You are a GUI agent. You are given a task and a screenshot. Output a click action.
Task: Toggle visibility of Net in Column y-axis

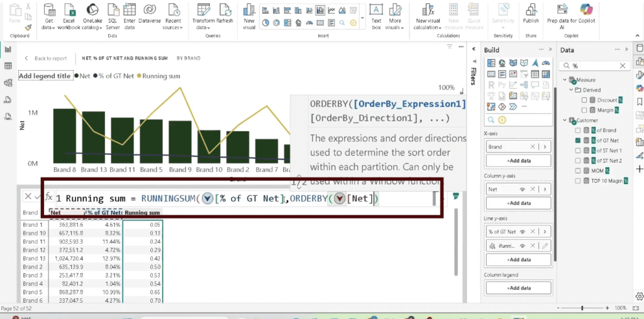[x=523, y=189]
